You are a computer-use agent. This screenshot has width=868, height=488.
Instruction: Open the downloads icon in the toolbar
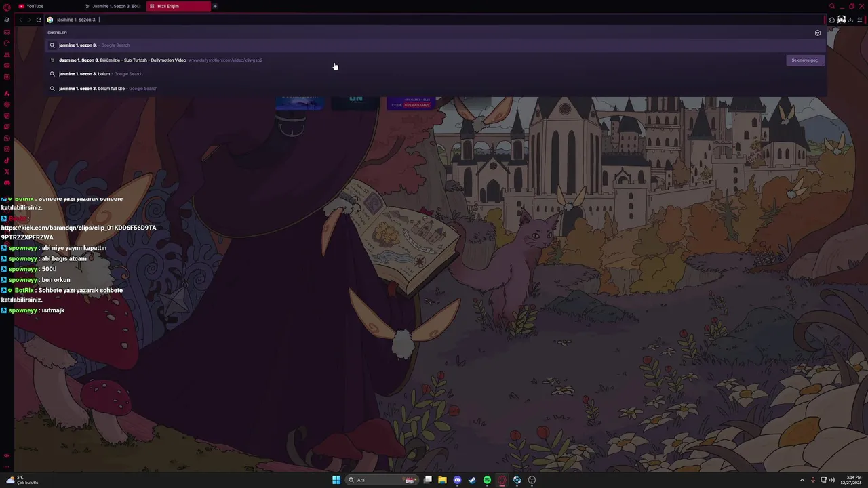click(x=850, y=20)
